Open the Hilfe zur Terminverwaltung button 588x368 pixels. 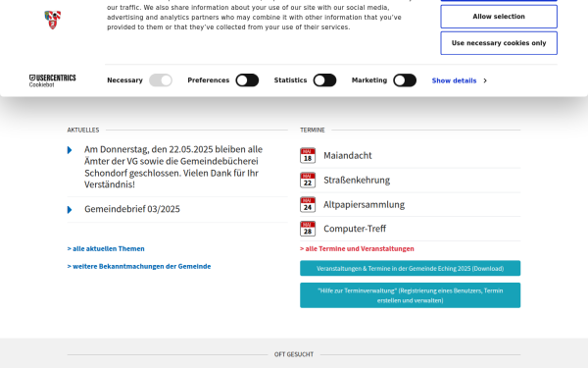coord(411,295)
